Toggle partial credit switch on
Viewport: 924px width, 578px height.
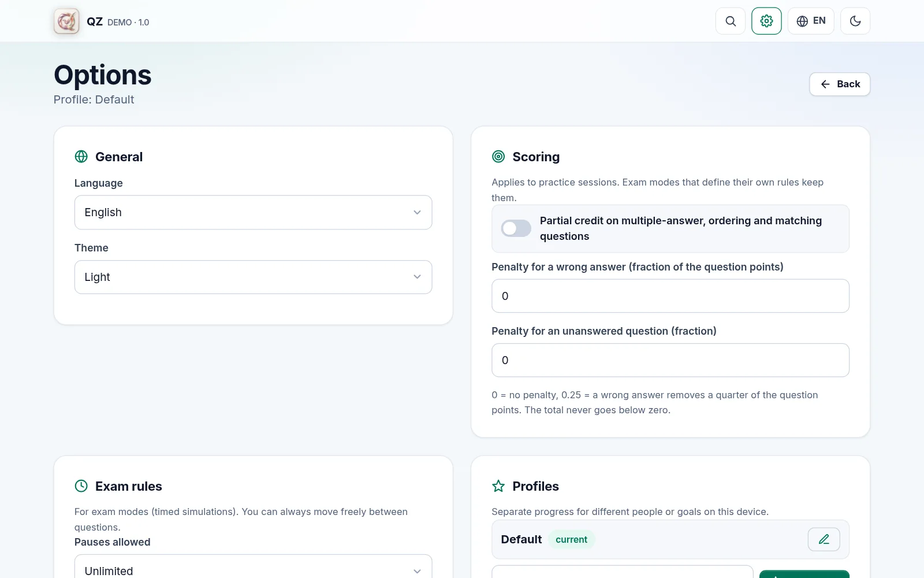point(516,228)
